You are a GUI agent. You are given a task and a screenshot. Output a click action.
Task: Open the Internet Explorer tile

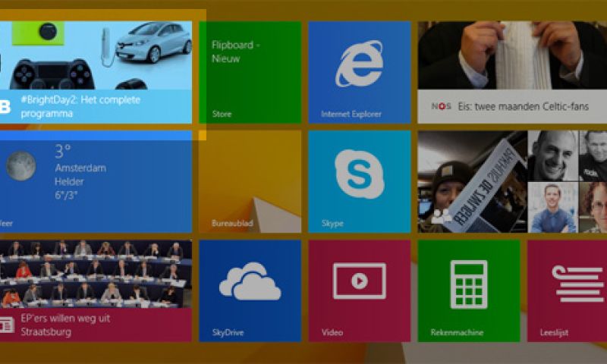[x=359, y=72]
